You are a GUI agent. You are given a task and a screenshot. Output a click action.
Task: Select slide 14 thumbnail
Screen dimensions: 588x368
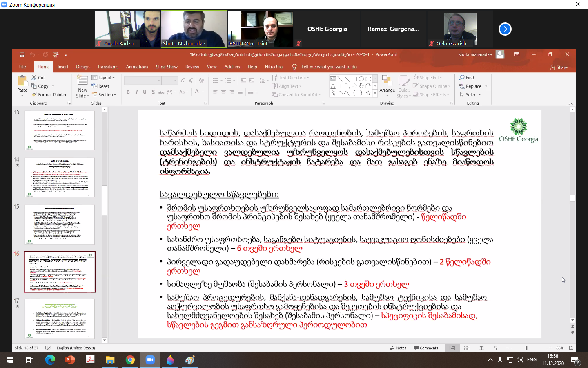click(x=60, y=178)
